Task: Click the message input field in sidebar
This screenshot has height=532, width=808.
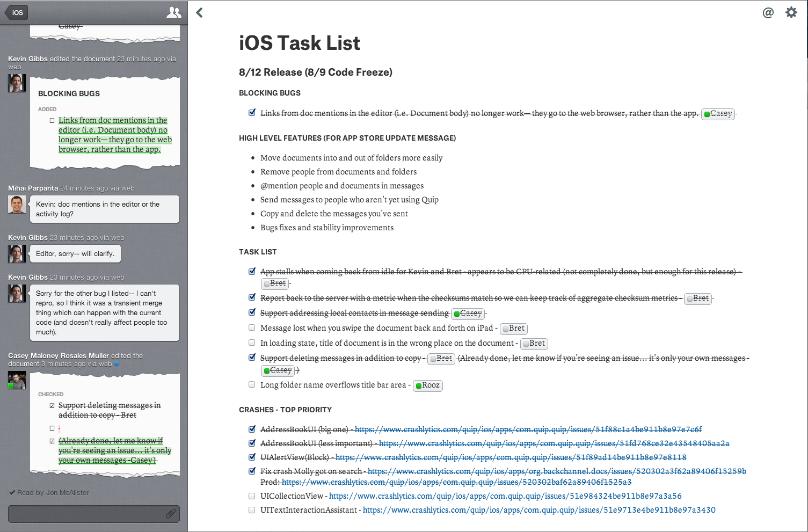Action: [86, 514]
